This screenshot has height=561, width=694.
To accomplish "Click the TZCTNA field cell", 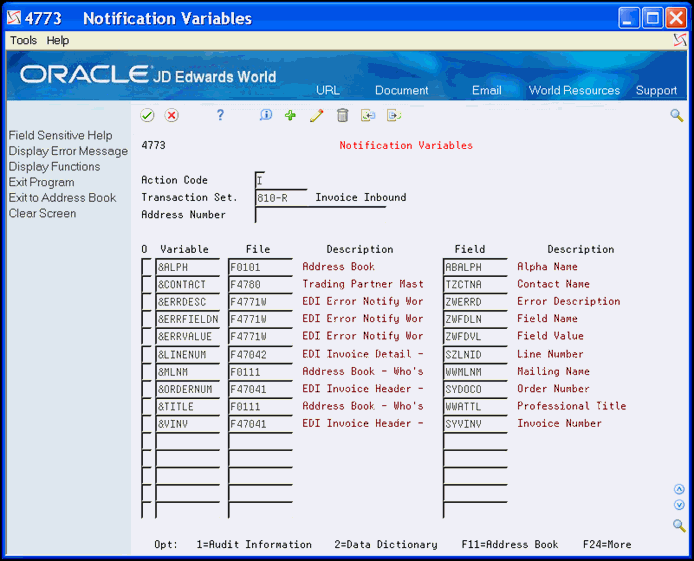I will pos(475,284).
